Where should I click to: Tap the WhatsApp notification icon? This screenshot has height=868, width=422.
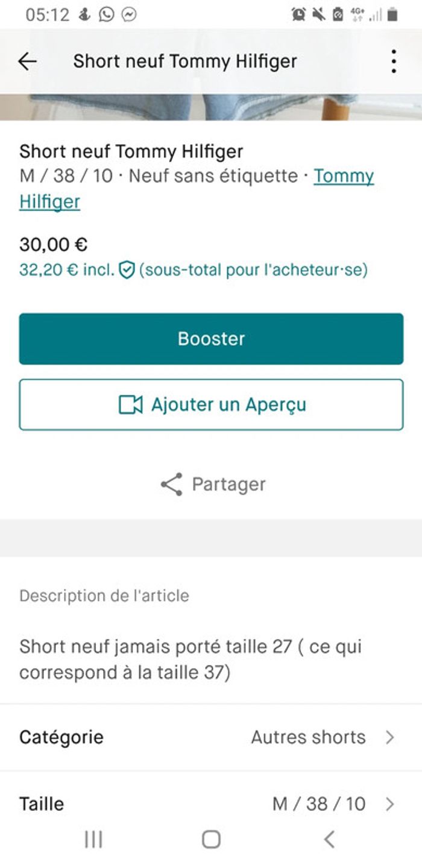point(107,14)
